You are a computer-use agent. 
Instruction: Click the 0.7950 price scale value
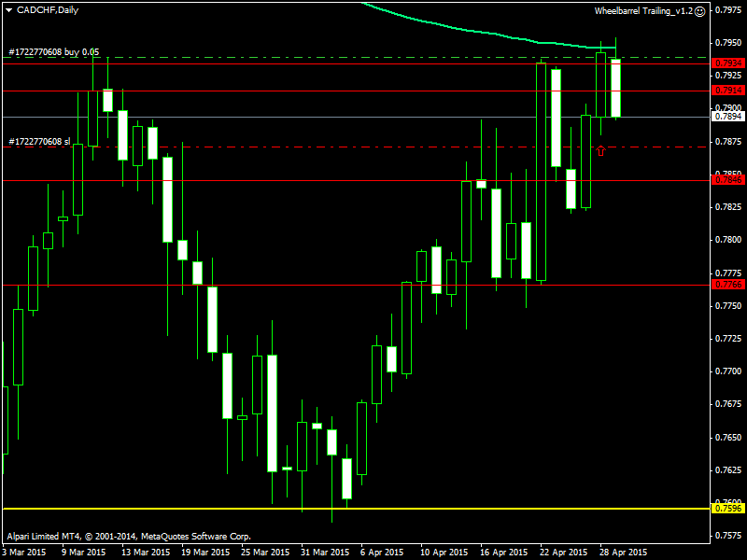point(728,43)
